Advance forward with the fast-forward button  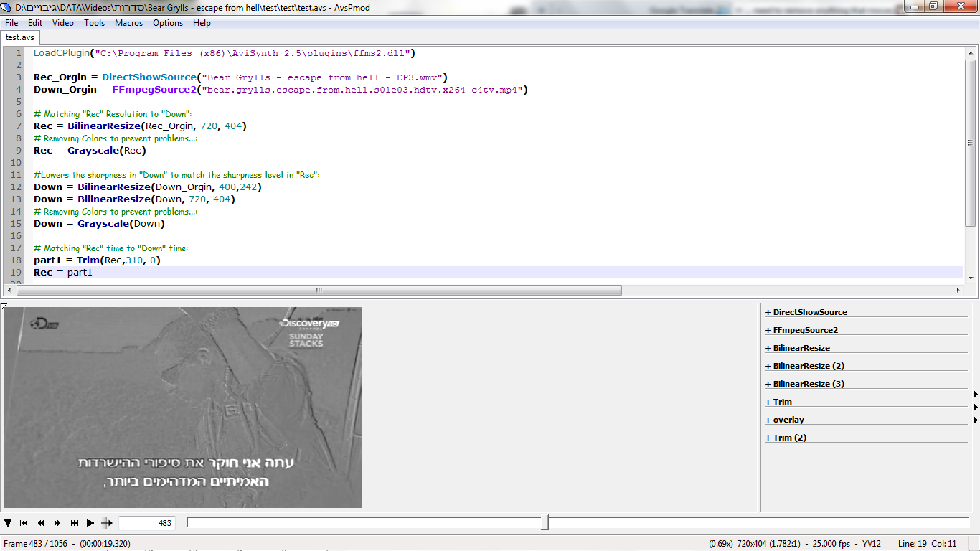pos(57,523)
